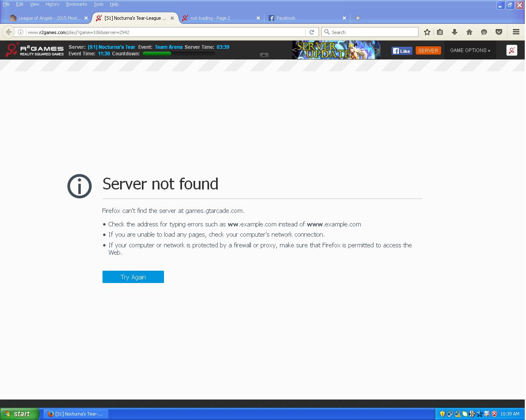Click the smiley chat icon

tap(484, 32)
